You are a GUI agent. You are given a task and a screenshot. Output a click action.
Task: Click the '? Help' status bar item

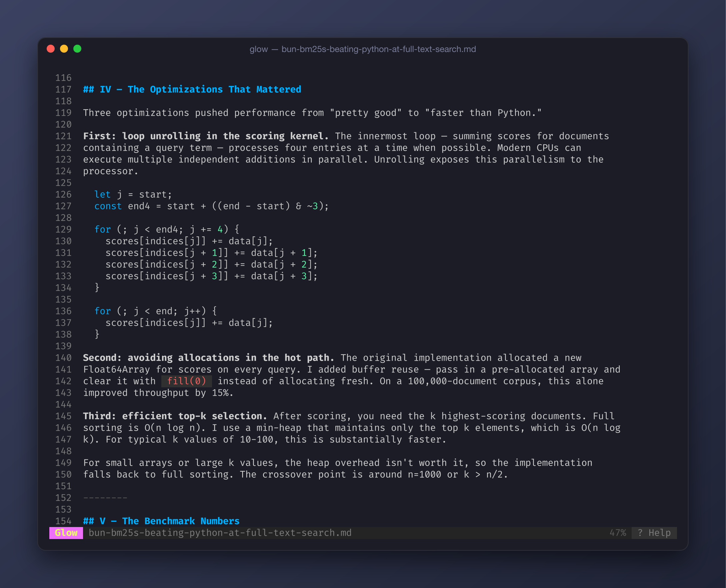[654, 533]
